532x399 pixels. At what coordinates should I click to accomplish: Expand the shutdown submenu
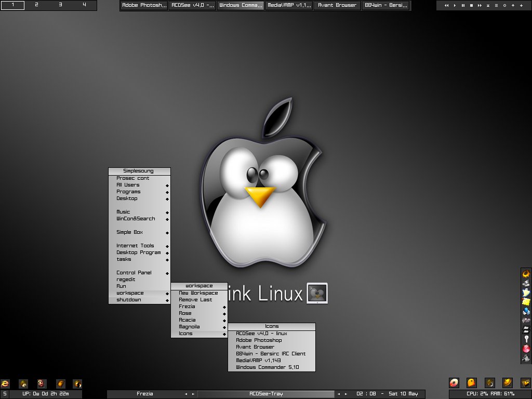point(139,300)
